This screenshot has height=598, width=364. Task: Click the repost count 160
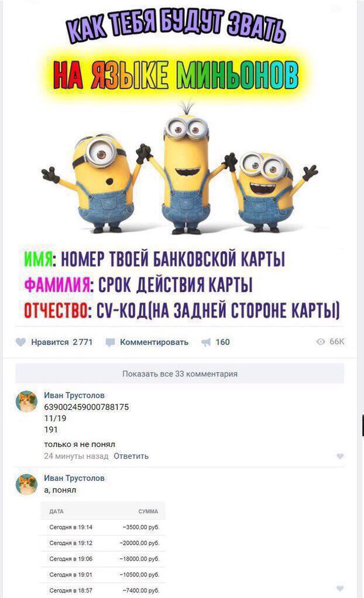(x=222, y=342)
